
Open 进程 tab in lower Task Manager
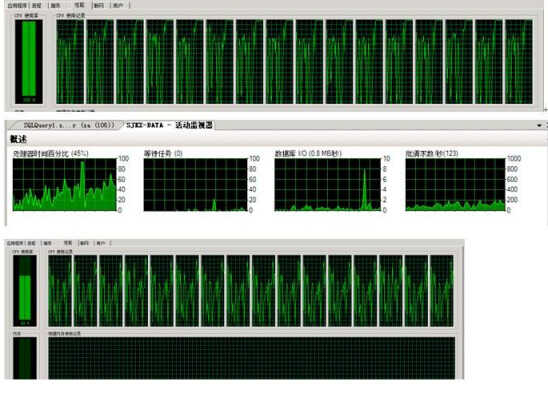31,243
